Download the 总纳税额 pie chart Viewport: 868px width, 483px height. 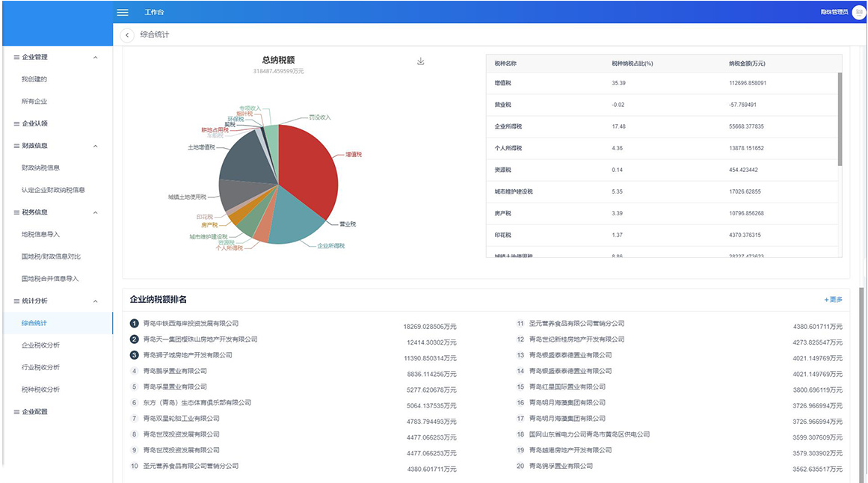tap(420, 61)
